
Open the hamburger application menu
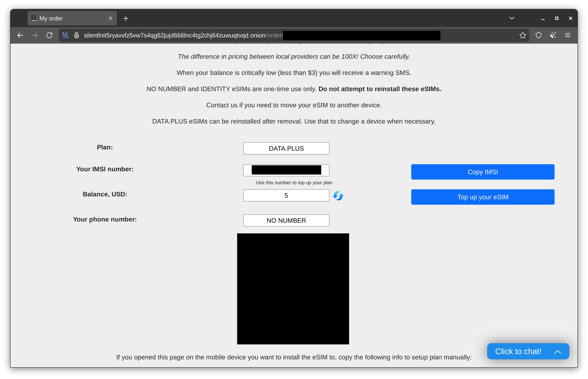tap(568, 35)
